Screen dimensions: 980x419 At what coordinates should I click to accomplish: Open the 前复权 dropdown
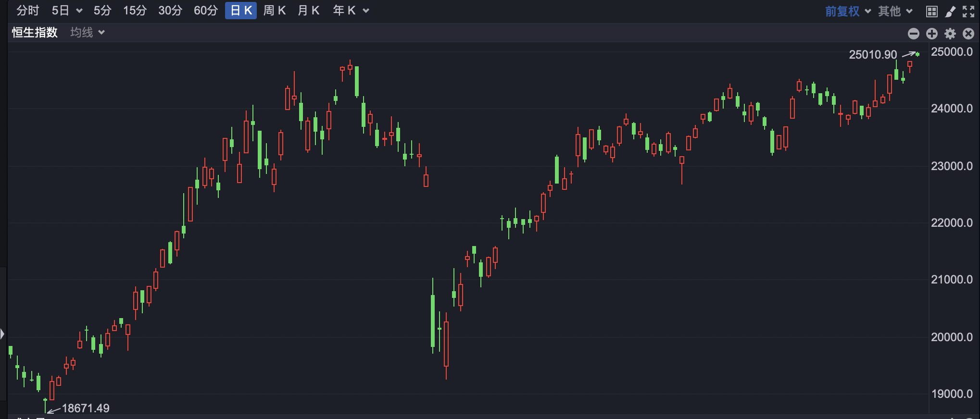tap(848, 11)
